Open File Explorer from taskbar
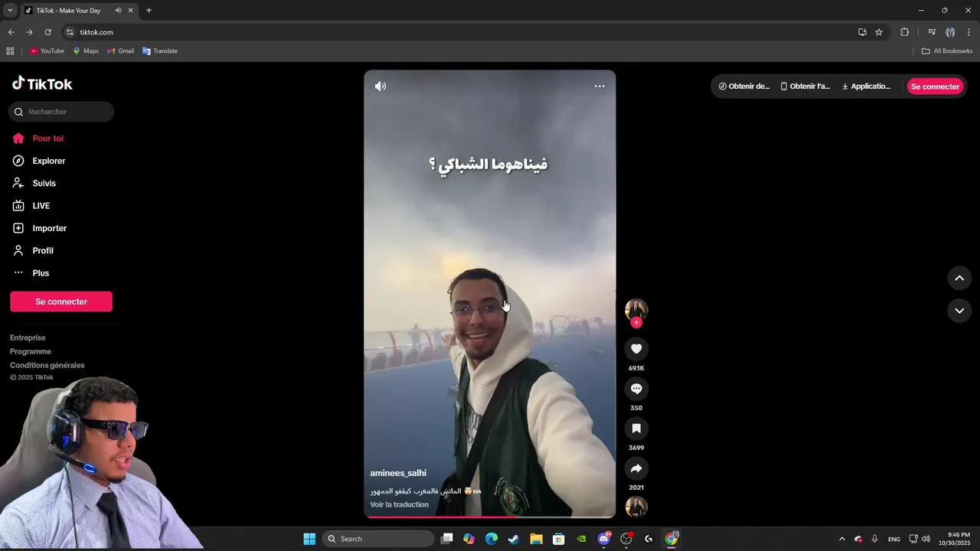Image resolution: width=980 pixels, height=551 pixels. click(x=536, y=539)
